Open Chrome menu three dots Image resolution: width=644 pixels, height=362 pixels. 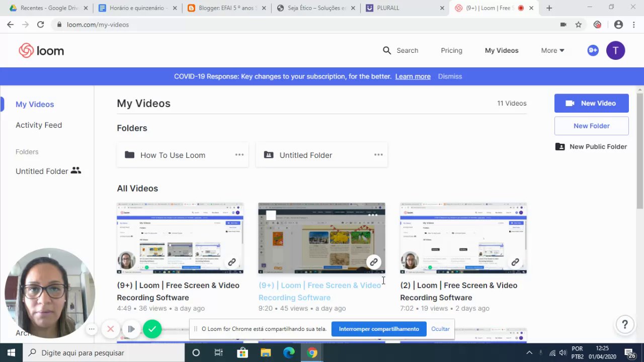tap(634, 24)
